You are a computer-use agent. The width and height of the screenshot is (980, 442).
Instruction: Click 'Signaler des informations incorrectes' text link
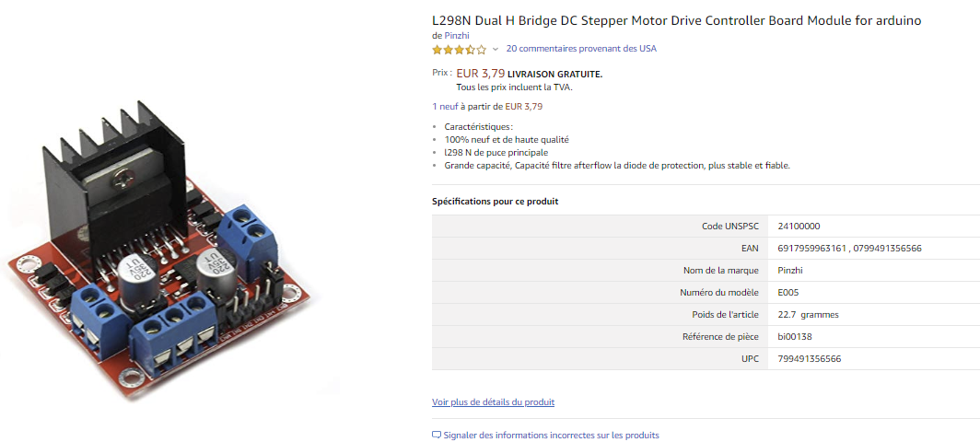(551, 435)
